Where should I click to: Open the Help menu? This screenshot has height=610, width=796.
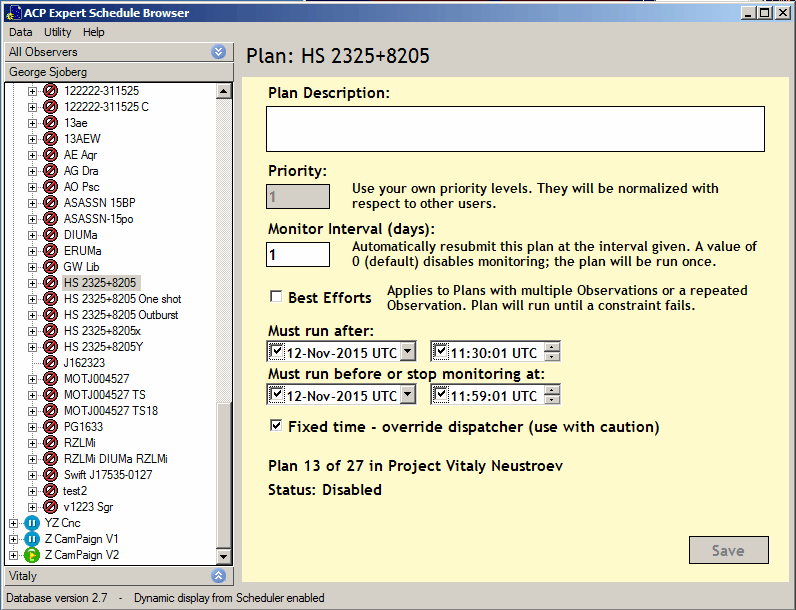point(94,32)
